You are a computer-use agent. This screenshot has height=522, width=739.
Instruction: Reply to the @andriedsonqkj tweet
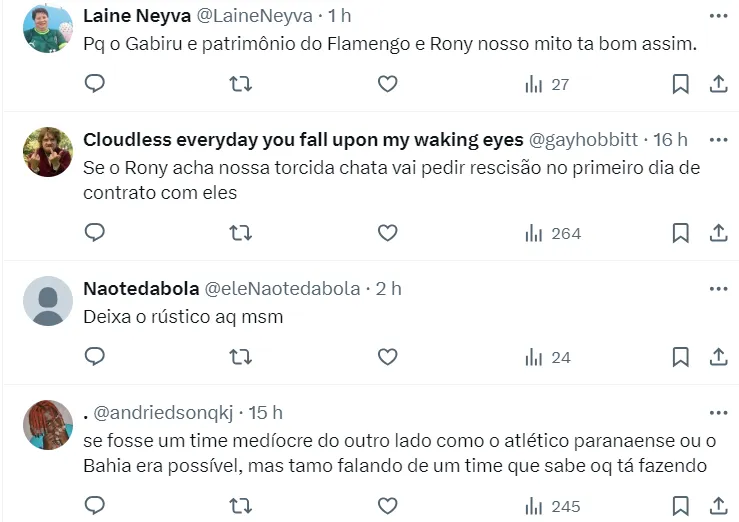point(94,505)
